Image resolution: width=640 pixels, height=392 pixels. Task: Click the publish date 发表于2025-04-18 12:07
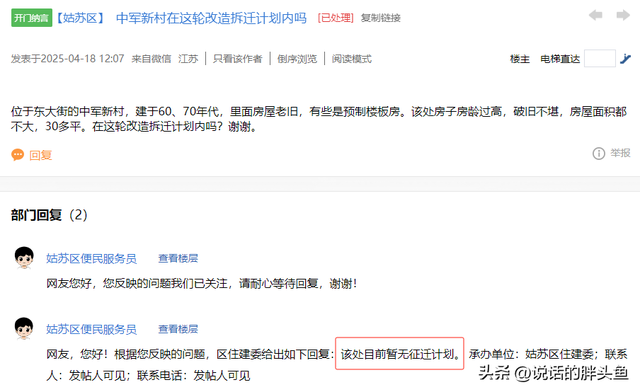pyautogui.click(x=67, y=59)
